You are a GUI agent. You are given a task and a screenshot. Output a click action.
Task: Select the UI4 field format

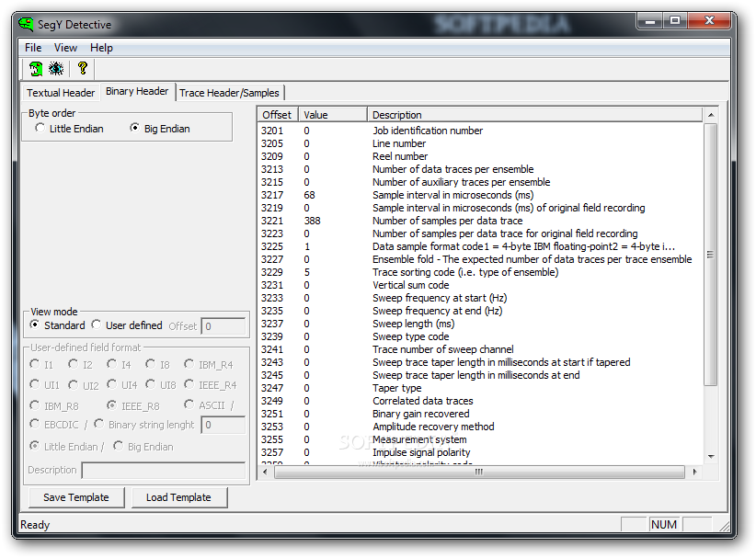122,385
